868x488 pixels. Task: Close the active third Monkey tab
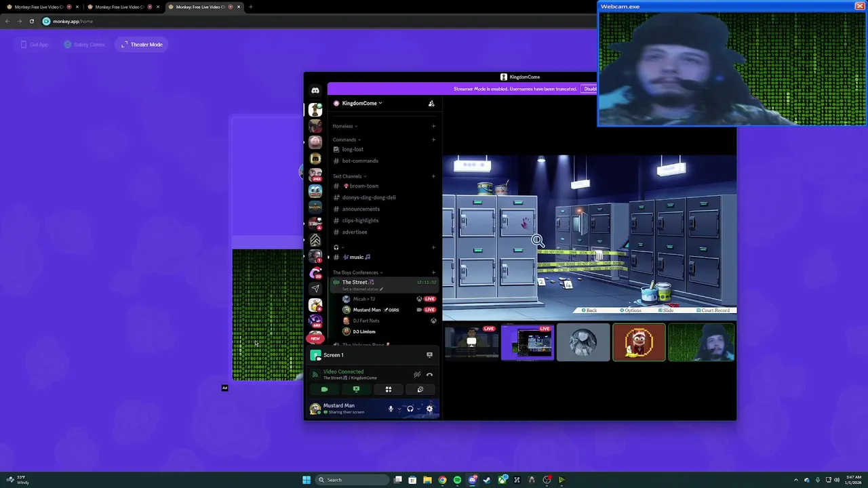pos(239,7)
